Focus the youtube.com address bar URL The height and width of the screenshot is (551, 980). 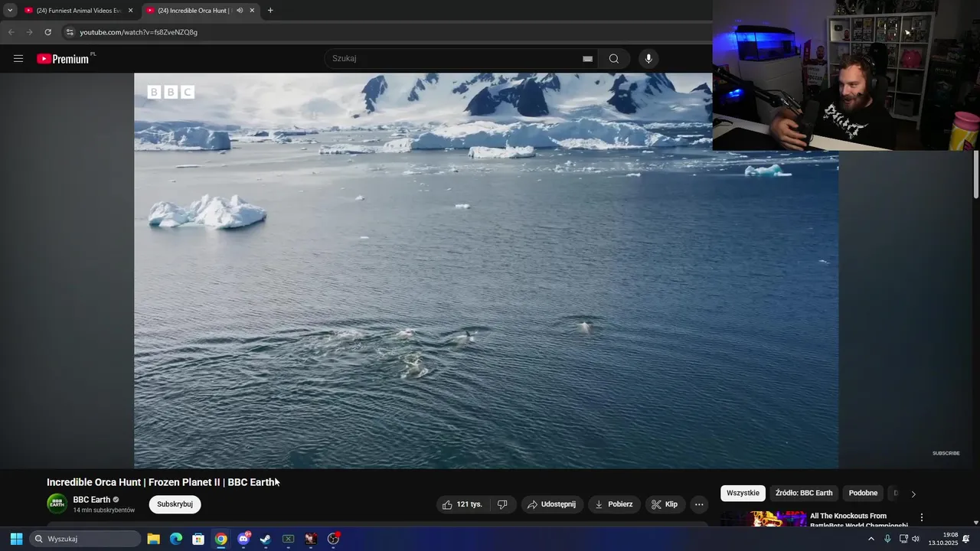(139, 32)
